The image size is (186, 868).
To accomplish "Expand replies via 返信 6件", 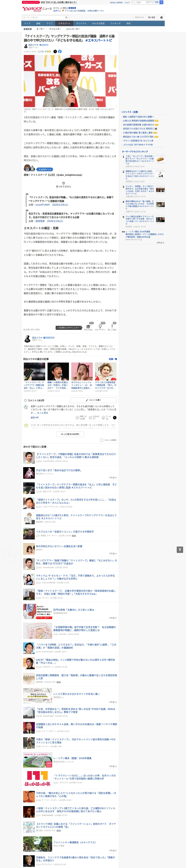I will [34, 418].
